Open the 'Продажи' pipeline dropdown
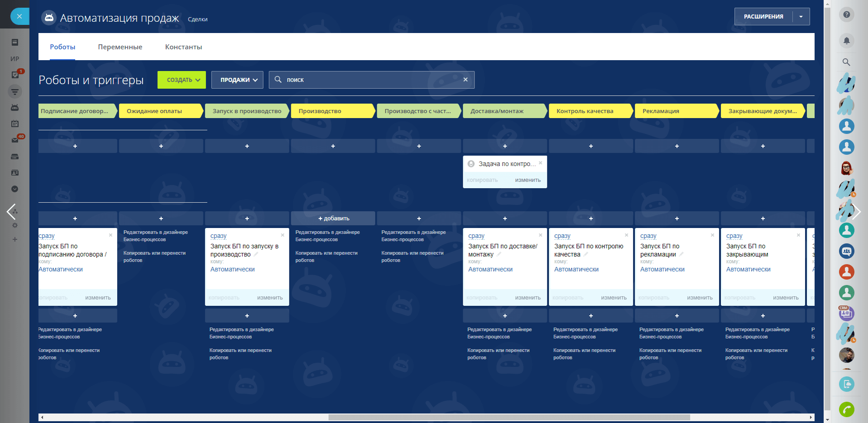Screen dimensions: 868x423 (237, 80)
